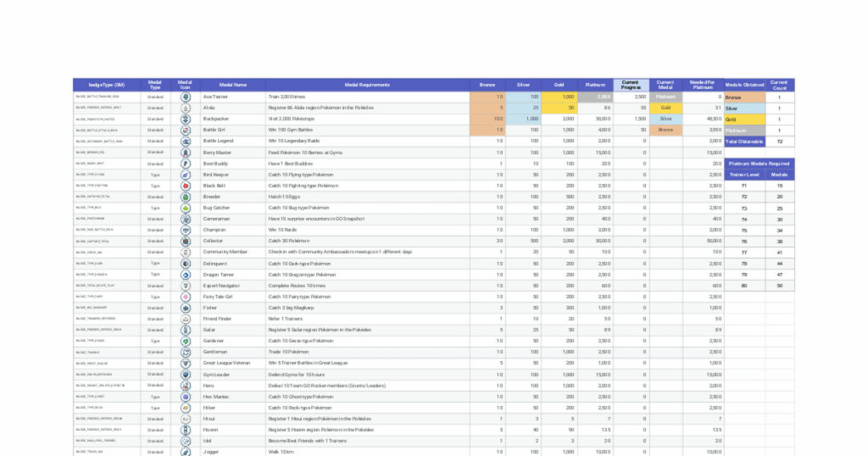This screenshot has width=868, height=456.
Task: Click the 'Hisui' medal name cell
Action: 232,419
